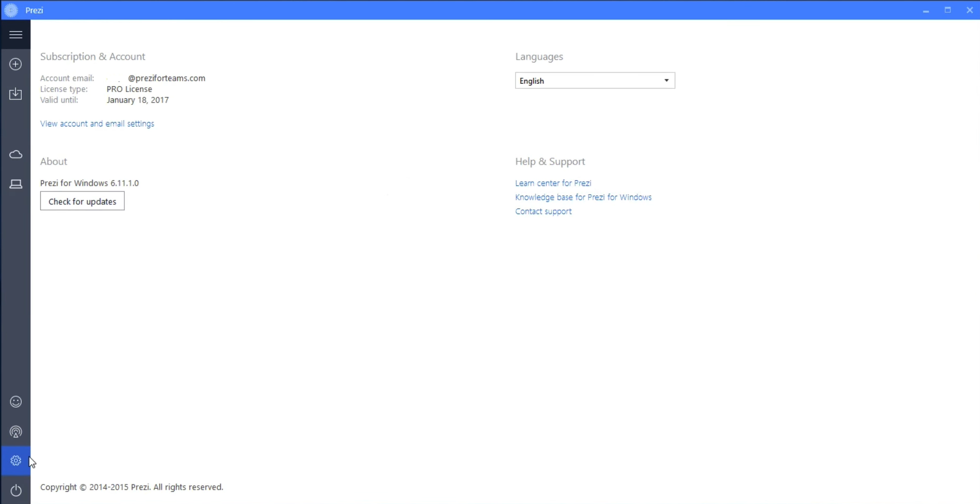980x504 pixels.
Task: Click the Valid until label
Action: [59, 100]
